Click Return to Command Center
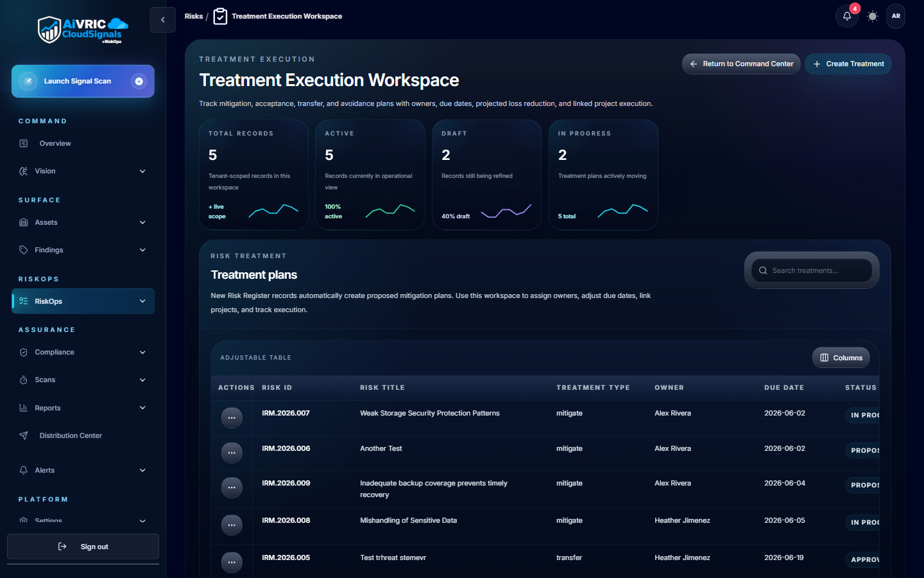Screen dimensions: 924x578 (741, 64)
